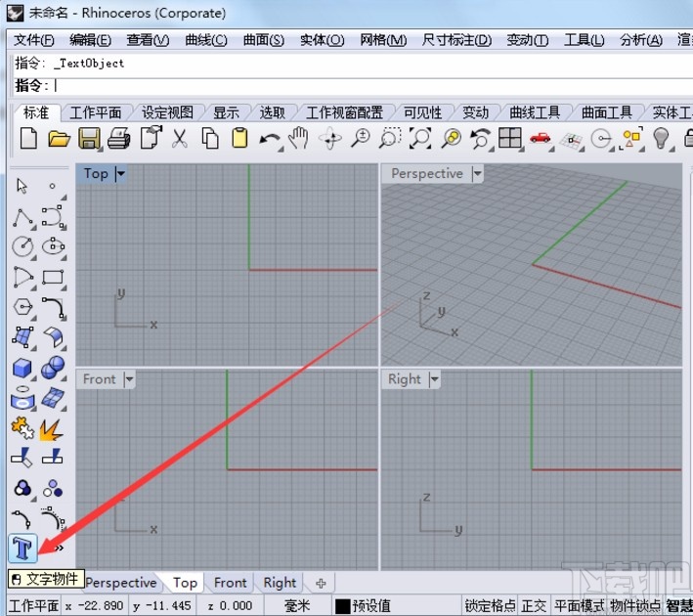This screenshot has height=616, width=693.
Task: Open the 尺寸标注(D) menu
Action: [456, 40]
